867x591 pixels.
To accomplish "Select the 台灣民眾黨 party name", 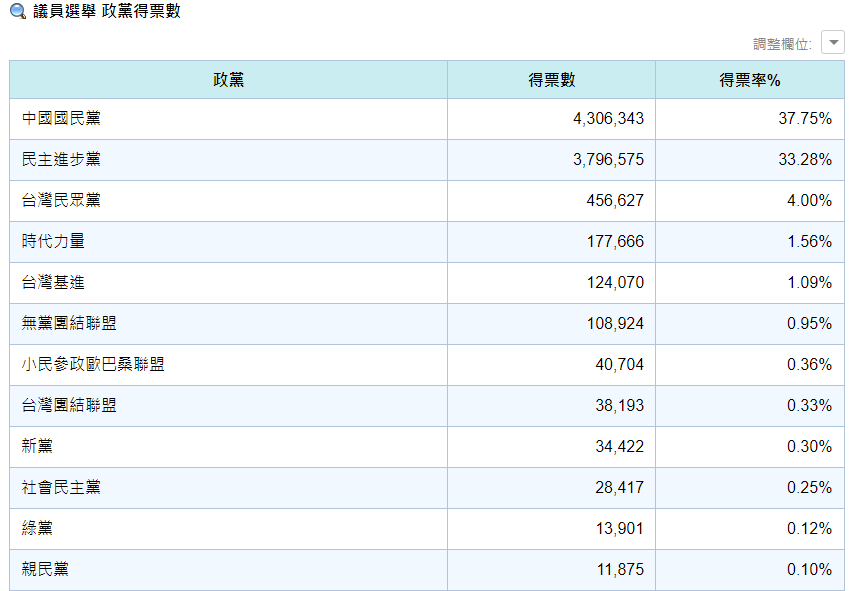I will coord(61,200).
